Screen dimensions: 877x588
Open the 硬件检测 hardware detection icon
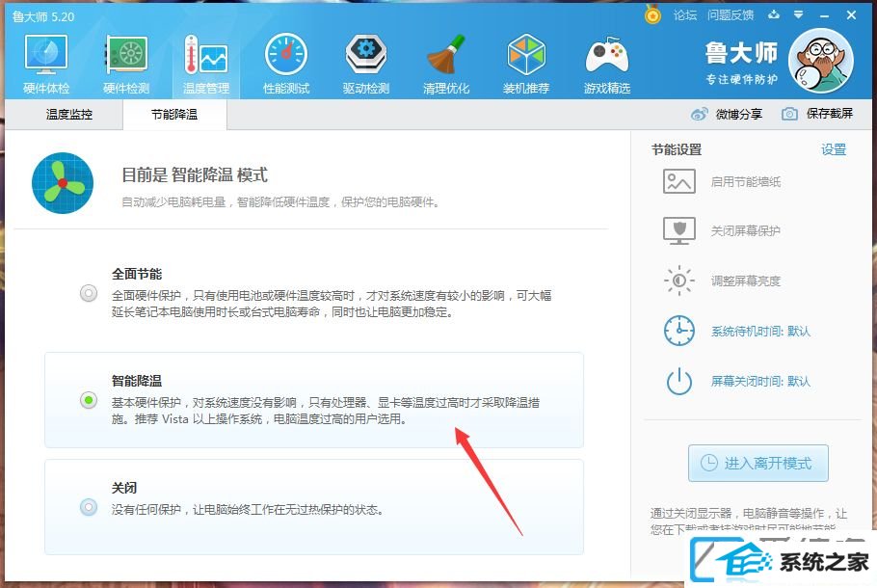point(126,54)
